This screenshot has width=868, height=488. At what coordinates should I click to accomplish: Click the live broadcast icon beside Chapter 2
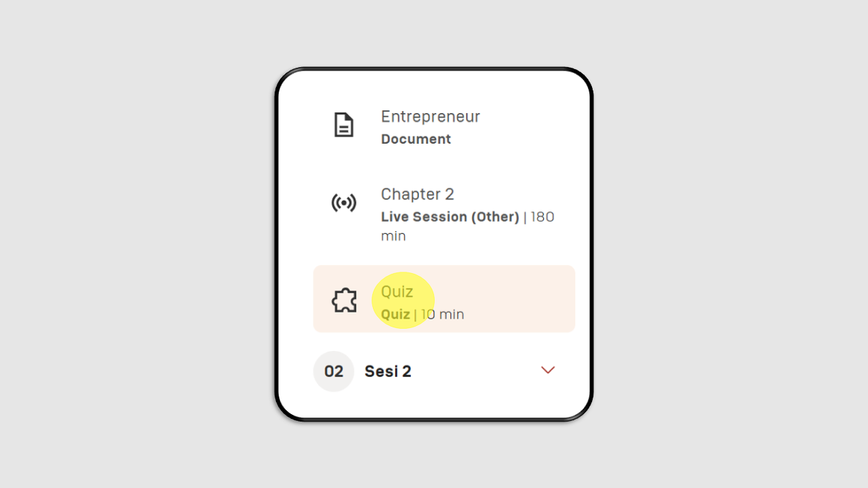(344, 203)
